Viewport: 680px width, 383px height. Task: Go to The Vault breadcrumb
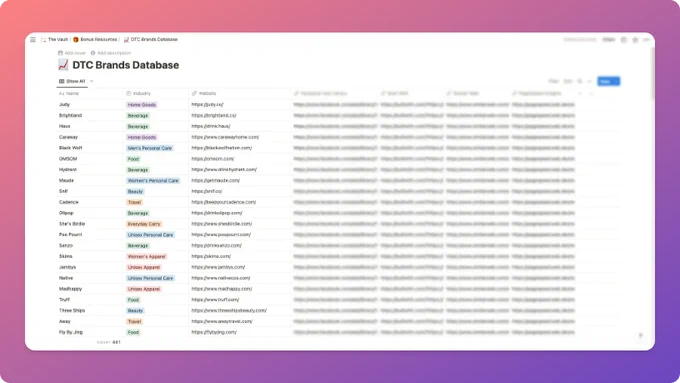58,39
